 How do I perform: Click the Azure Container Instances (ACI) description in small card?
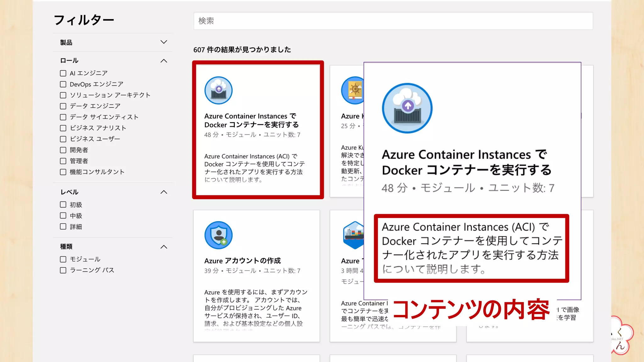[x=254, y=168]
